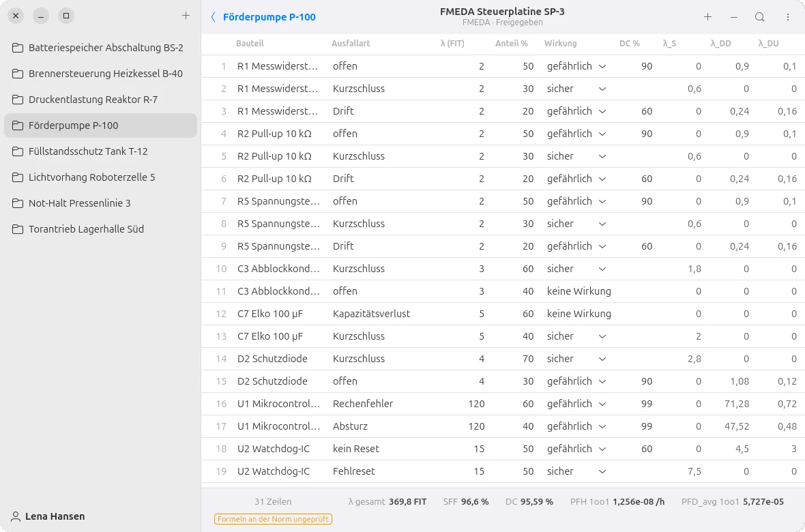Click folder icon of Lichtvorhang Roboterzelle 5

pos(18,178)
